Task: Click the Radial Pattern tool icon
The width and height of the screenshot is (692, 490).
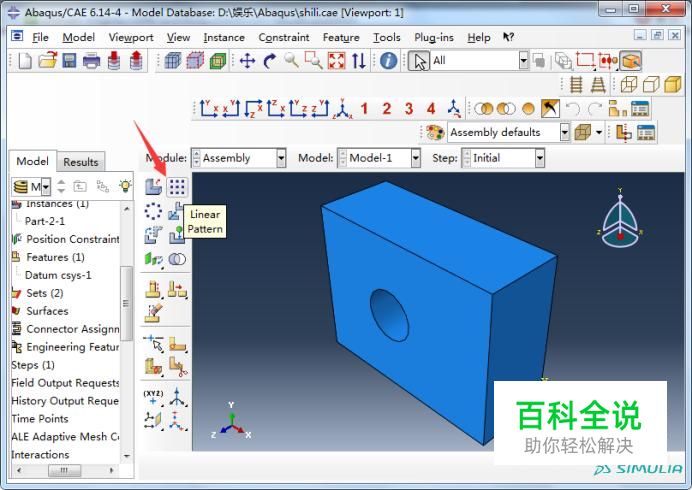Action: 153,211
